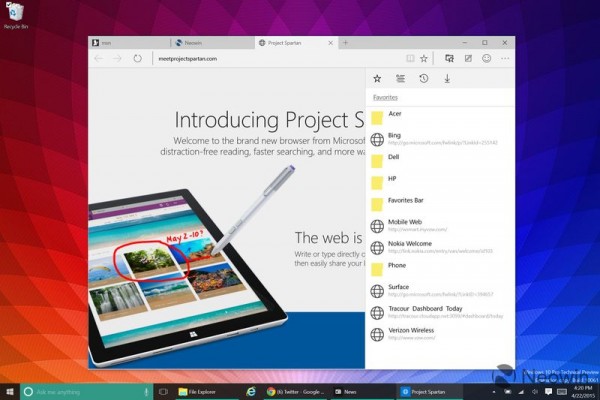Click the address bar URL field
The width and height of the screenshot is (600, 400).
coord(270,59)
